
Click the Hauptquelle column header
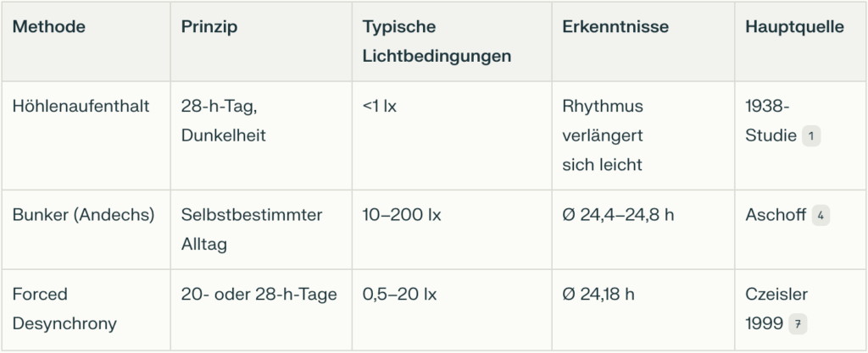[795, 26]
